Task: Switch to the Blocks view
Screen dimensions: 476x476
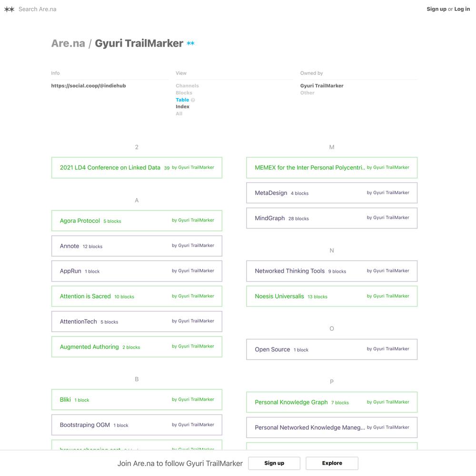Action: click(184, 93)
